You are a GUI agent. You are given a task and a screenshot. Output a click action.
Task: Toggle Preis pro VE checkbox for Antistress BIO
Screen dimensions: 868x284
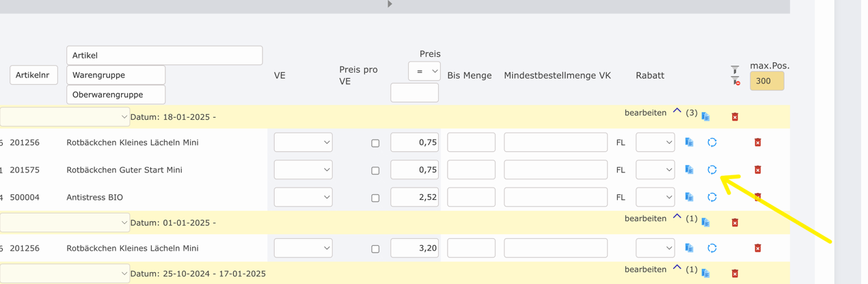pos(375,198)
